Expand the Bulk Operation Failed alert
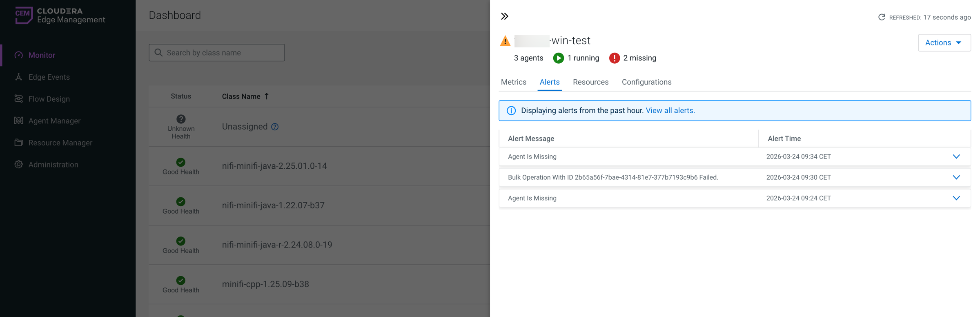The height and width of the screenshot is (317, 980). (956, 177)
